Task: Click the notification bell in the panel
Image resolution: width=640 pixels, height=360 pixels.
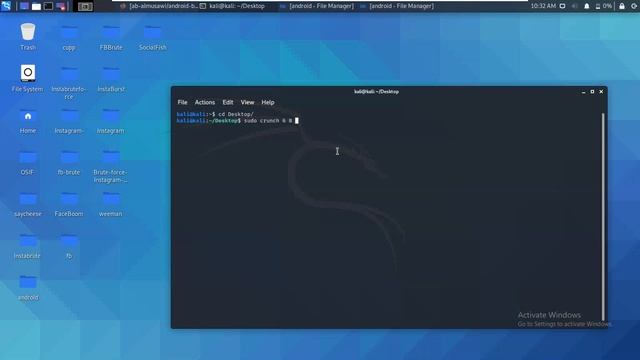Action: (x=587, y=6)
